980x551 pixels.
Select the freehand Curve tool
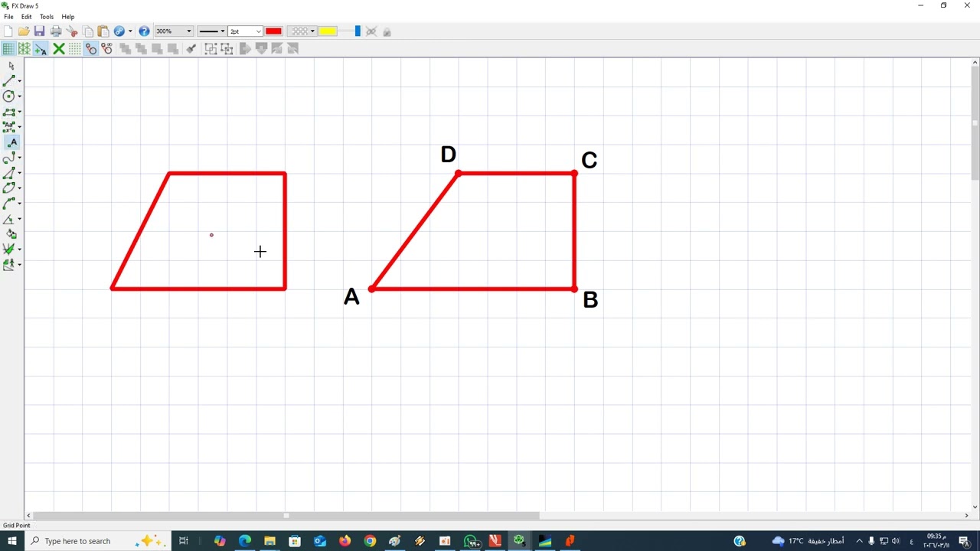(9, 158)
